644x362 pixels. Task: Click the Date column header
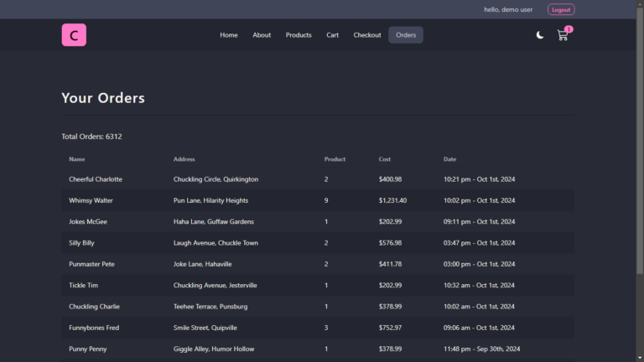pyautogui.click(x=450, y=159)
